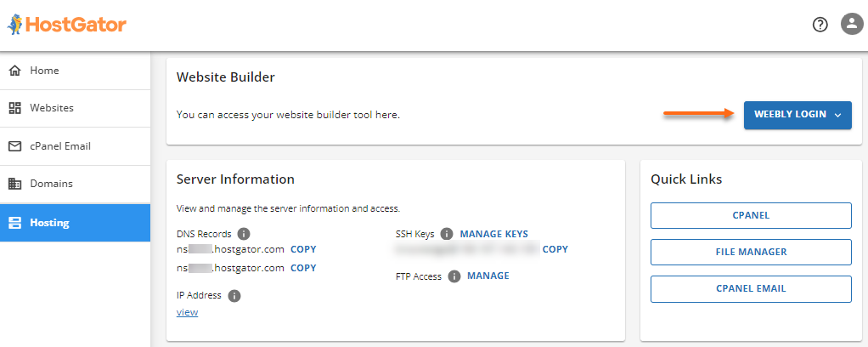868x347 pixels.
Task: Open the help question mark icon
Action: (820, 25)
